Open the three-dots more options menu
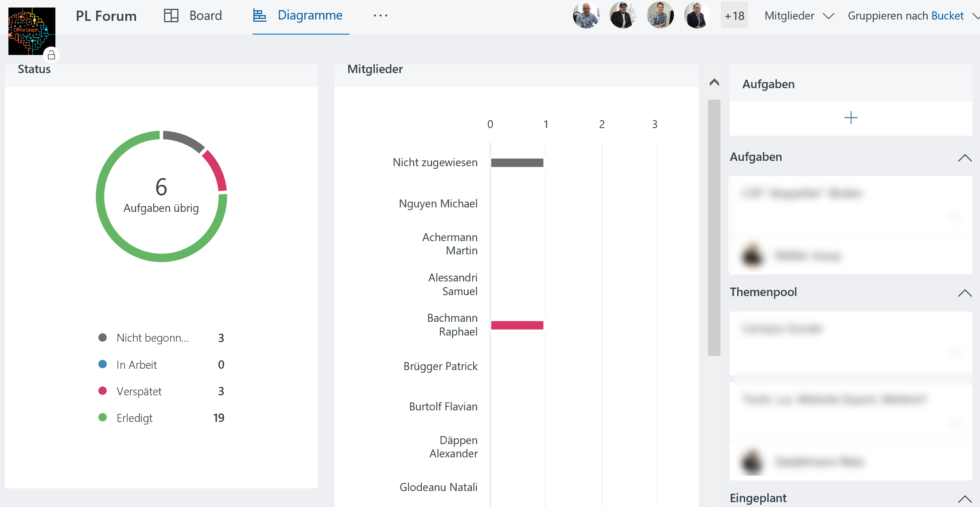980x507 pixels. coord(380,16)
